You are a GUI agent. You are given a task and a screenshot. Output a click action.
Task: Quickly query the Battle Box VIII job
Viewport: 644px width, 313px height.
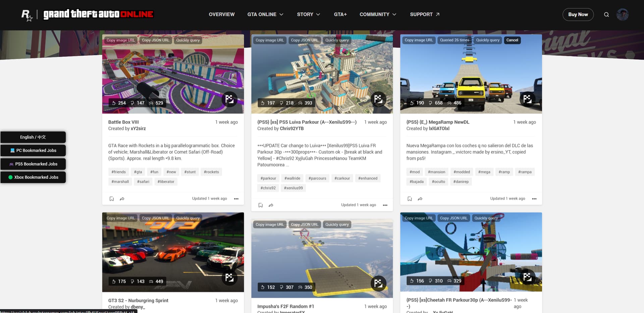[188, 40]
